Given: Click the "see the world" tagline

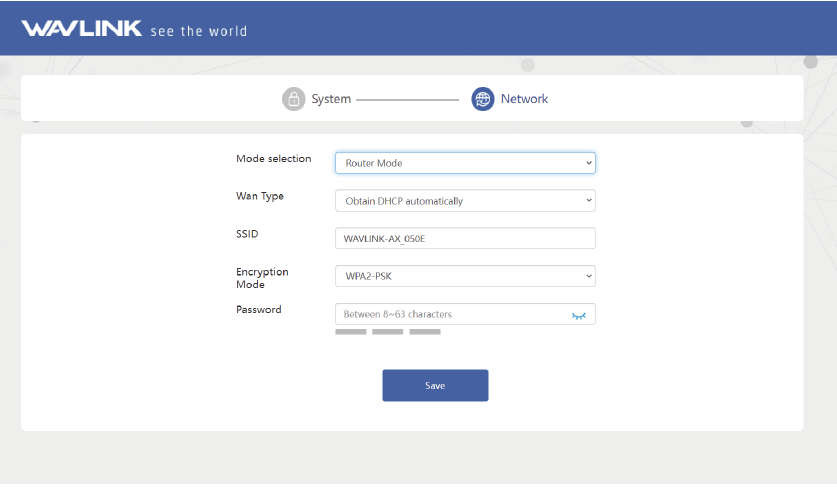Looking at the screenshot, I should pos(198,31).
